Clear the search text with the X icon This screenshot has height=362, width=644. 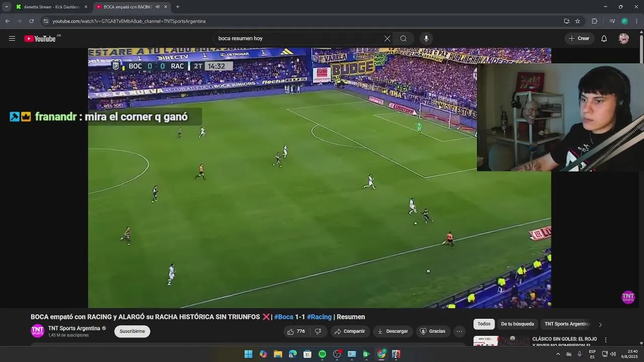coord(387,39)
